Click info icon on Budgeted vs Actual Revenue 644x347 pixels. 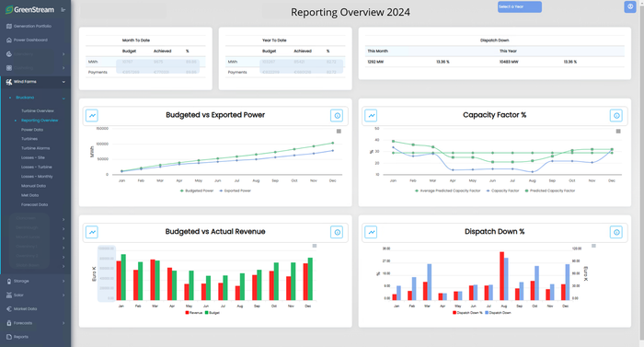(337, 232)
